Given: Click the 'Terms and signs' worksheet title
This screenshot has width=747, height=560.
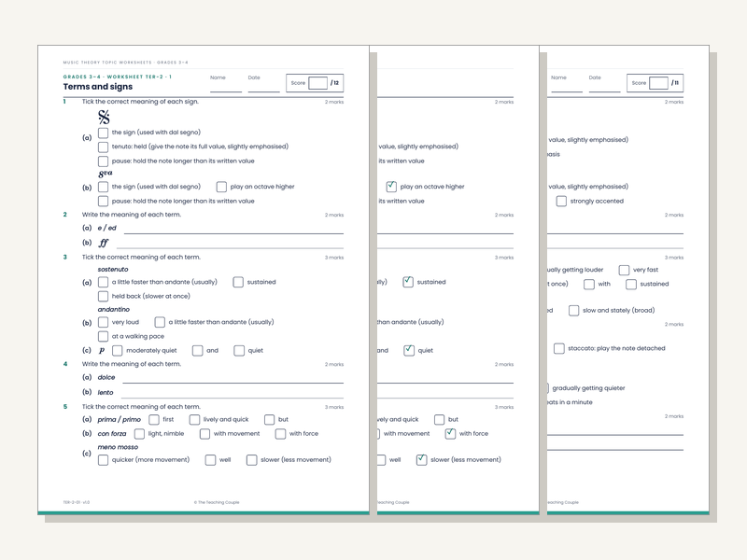Looking at the screenshot, I should click(x=98, y=87).
